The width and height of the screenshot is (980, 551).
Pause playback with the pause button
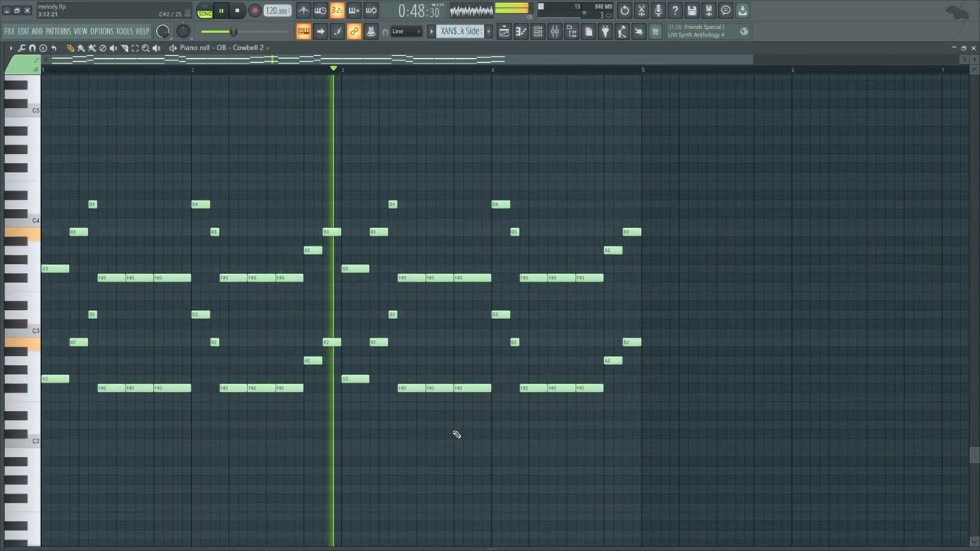point(221,11)
